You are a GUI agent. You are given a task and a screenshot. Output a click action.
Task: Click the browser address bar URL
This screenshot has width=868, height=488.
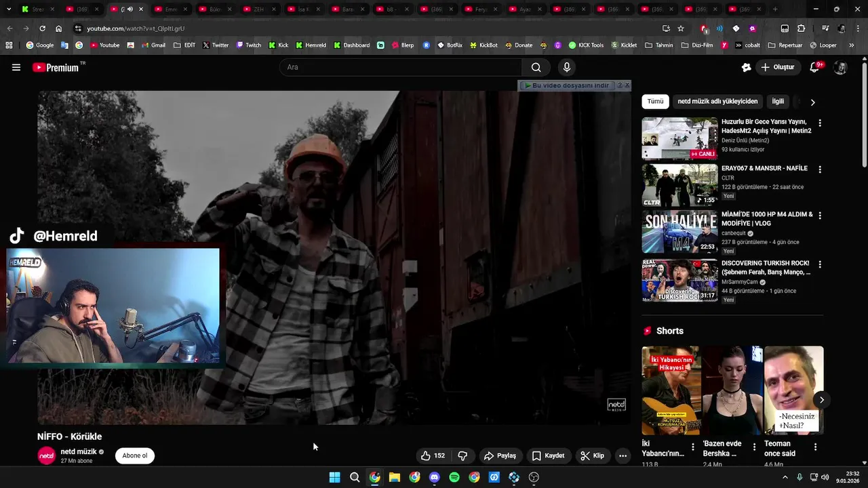tap(136, 28)
